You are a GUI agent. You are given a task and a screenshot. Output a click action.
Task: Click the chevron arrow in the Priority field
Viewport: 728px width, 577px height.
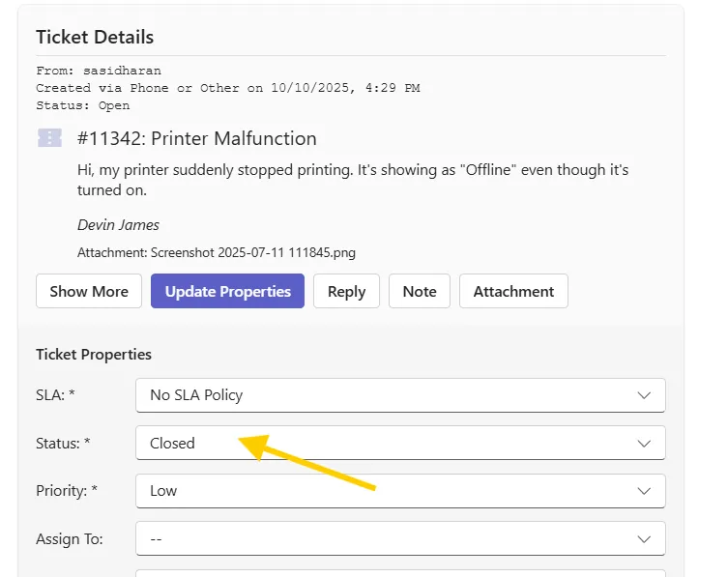644,491
